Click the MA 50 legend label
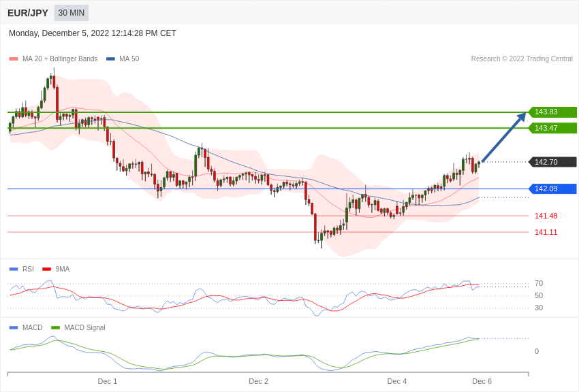The image size is (579, 392). pos(129,59)
